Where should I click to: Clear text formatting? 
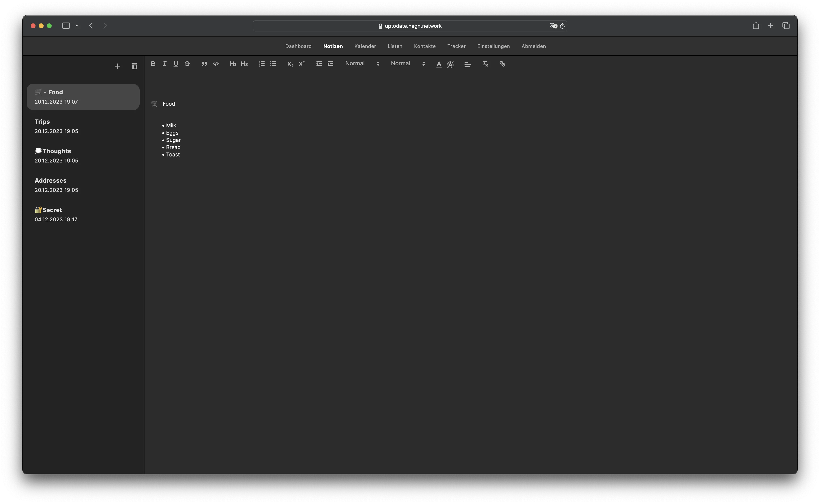pyautogui.click(x=485, y=64)
